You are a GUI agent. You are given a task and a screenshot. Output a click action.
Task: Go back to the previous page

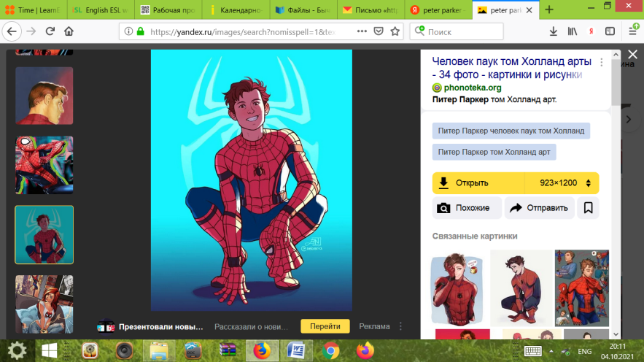click(x=12, y=31)
